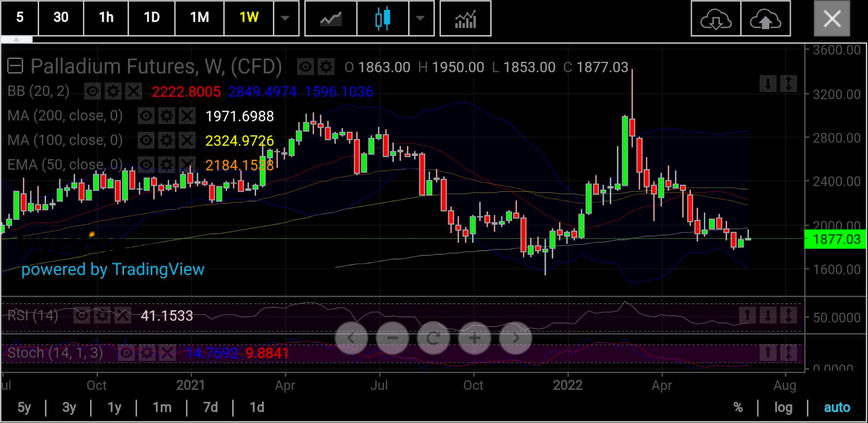Screen dimensions: 868x423
Task: Toggle EMA (50) visibility eye
Action: 146,165
